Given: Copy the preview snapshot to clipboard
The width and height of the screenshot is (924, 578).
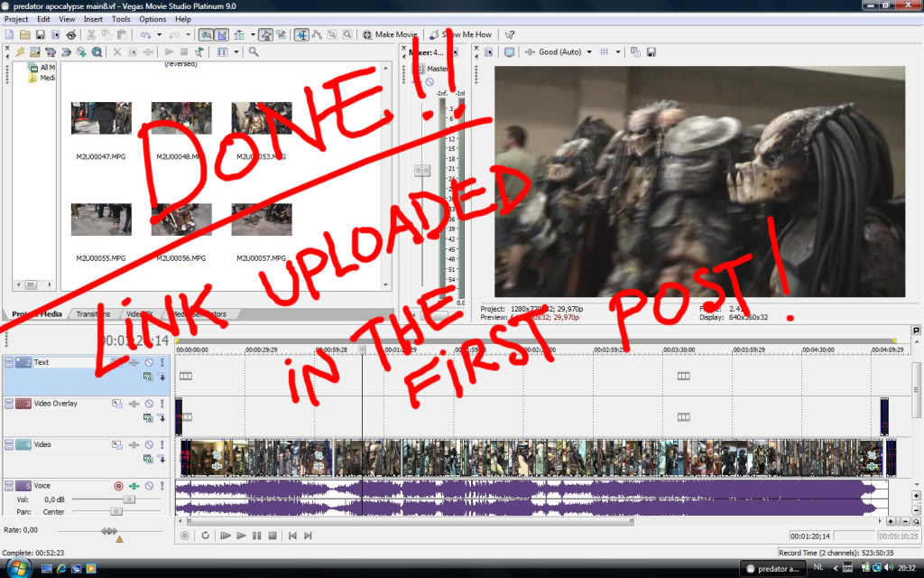Looking at the screenshot, I should 635,51.
